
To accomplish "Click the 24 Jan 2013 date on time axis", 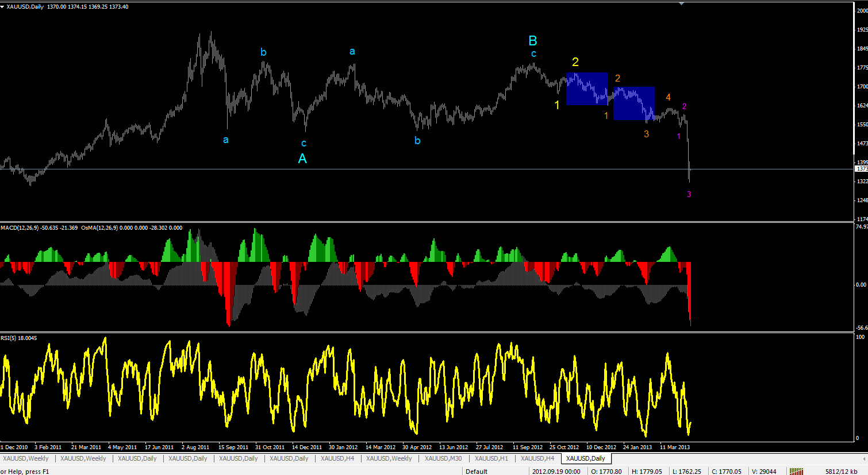I will point(637,447).
